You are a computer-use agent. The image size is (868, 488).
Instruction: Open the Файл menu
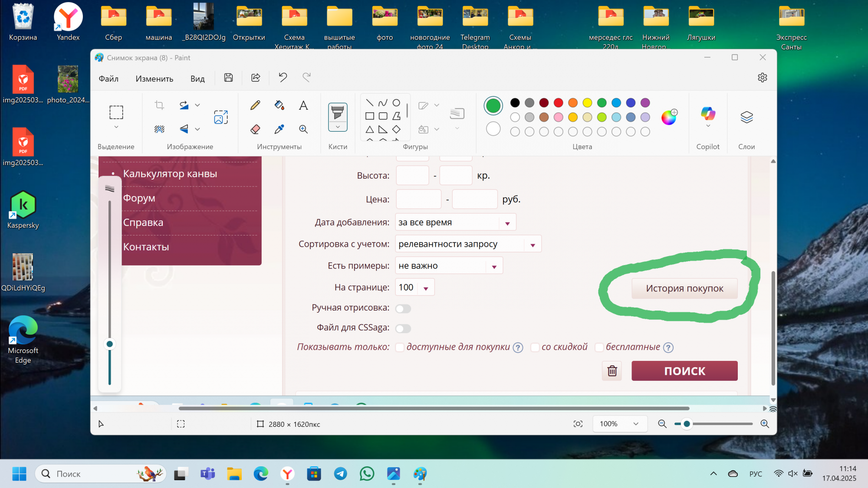click(x=108, y=79)
